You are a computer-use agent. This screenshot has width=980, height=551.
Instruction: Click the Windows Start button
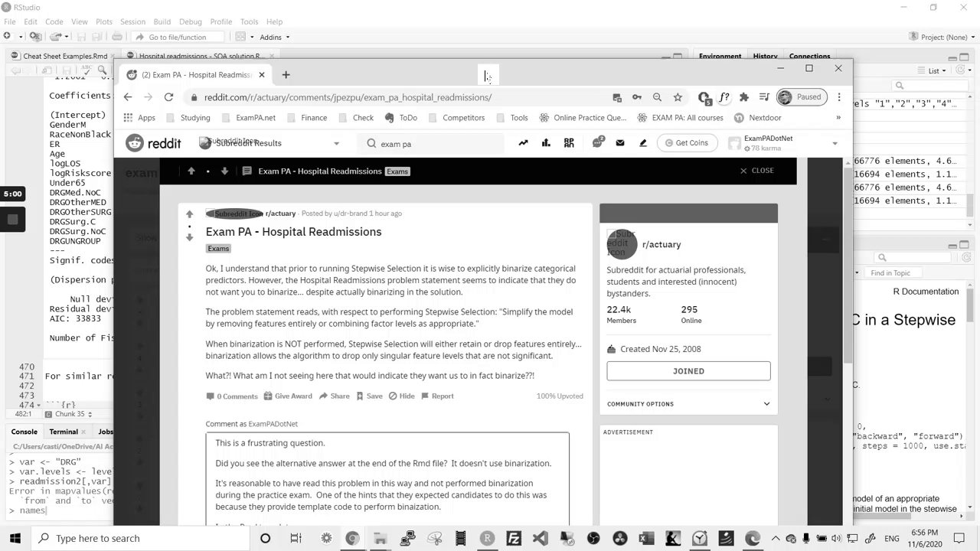pos(15,538)
